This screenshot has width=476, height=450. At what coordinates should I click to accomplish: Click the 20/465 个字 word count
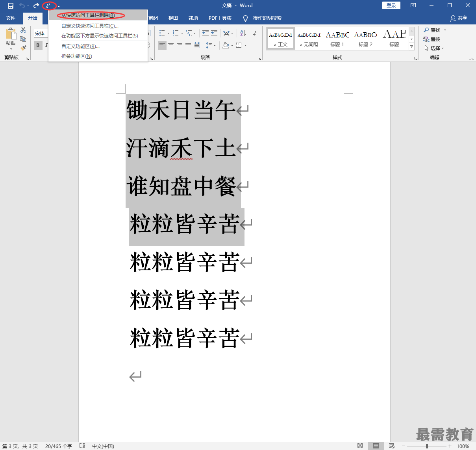pyautogui.click(x=59, y=446)
